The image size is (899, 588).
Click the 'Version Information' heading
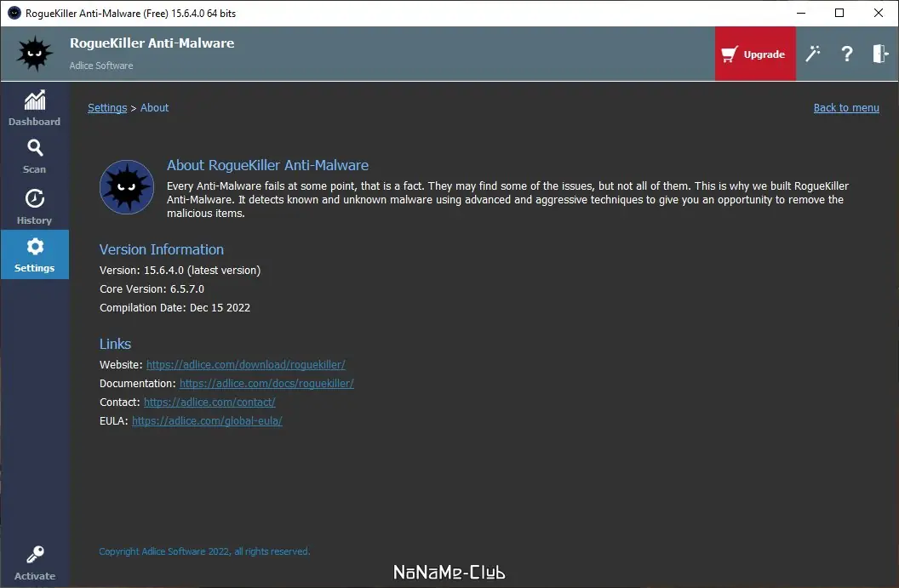tap(162, 249)
